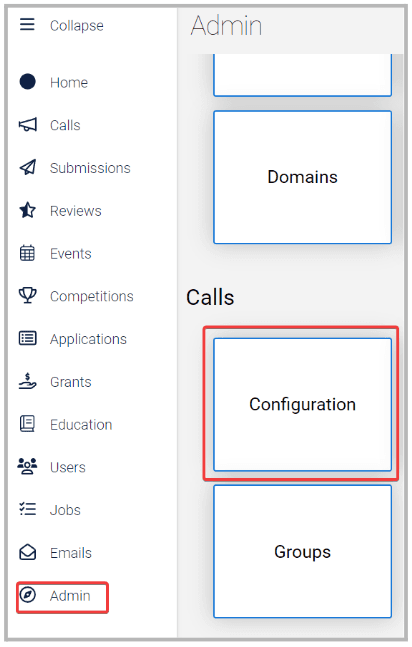This screenshot has width=412, height=647.
Task: Click the hamburger Collapse menu icon
Action: (27, 24)
